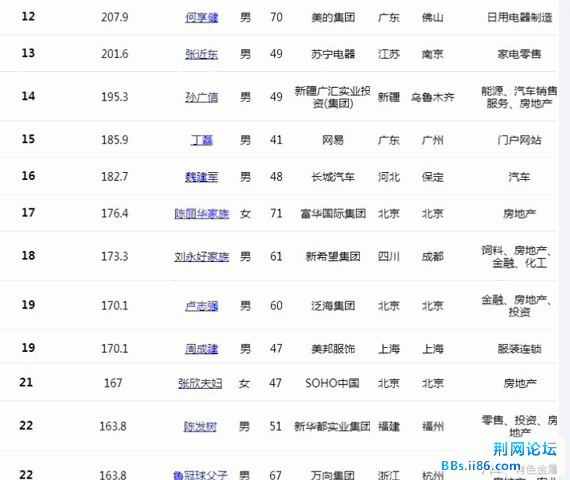Select the 苏宁电器 company cell
This screenshot has width=570, height=480.
pos(333,54)
